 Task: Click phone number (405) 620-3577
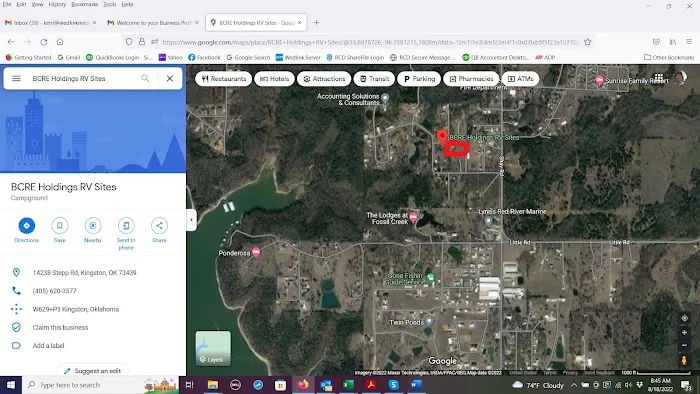[x=54, y=291]
